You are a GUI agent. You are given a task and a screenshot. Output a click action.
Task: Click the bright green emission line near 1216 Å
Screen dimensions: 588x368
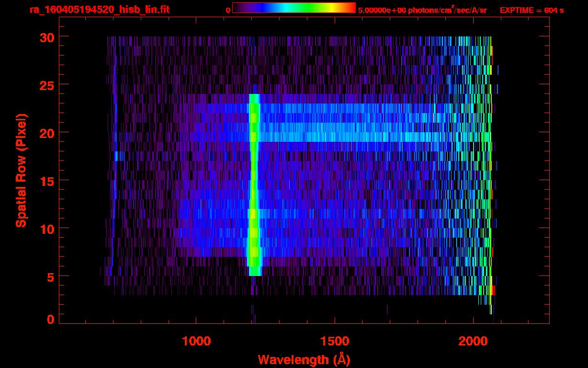(254, 184)
